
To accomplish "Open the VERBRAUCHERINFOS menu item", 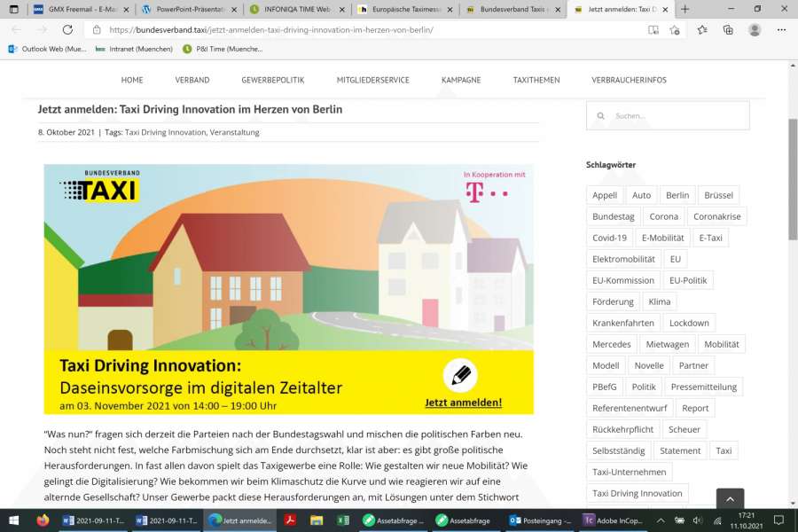I will (629, 80).
